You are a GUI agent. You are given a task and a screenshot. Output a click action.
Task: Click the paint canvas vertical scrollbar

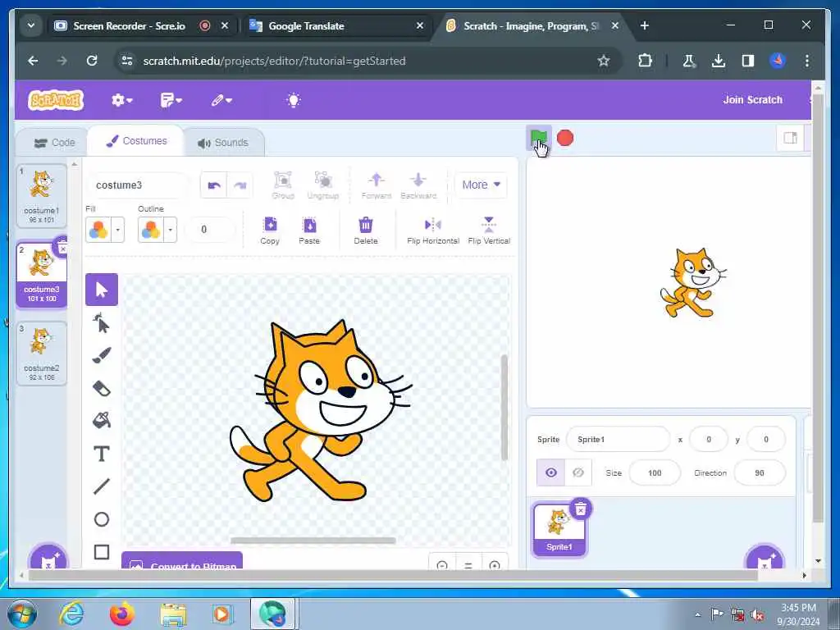click(504, 407)
